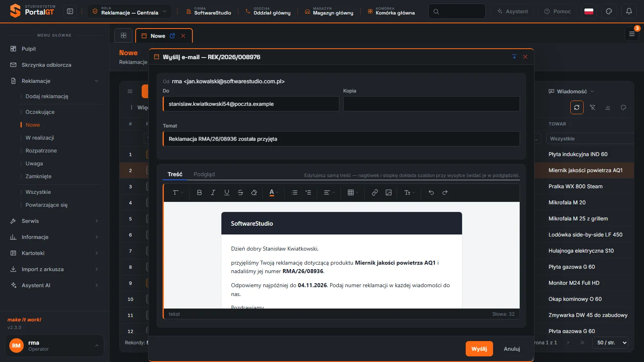Change page size 50 / str. dropdown
The image size is (644, 362).
click(x=610, y=343)
